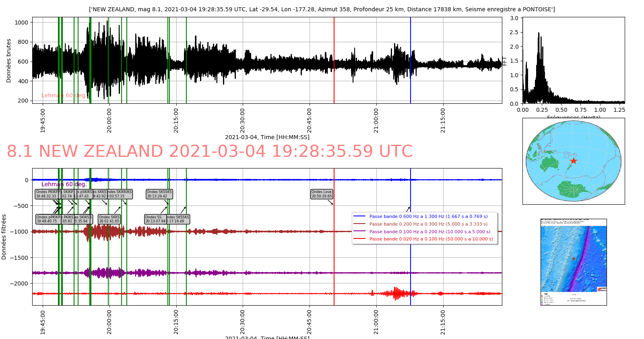Click the Ondes SKKS 20:02:41.65 label
The image size is (644, 339).
pyautogui.click(x=109, y=219)
